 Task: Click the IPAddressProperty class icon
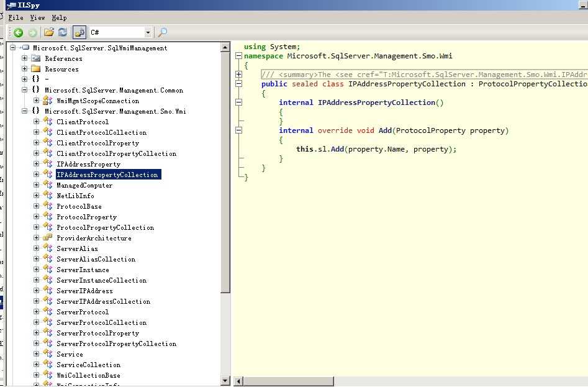(x=48, y=164)
